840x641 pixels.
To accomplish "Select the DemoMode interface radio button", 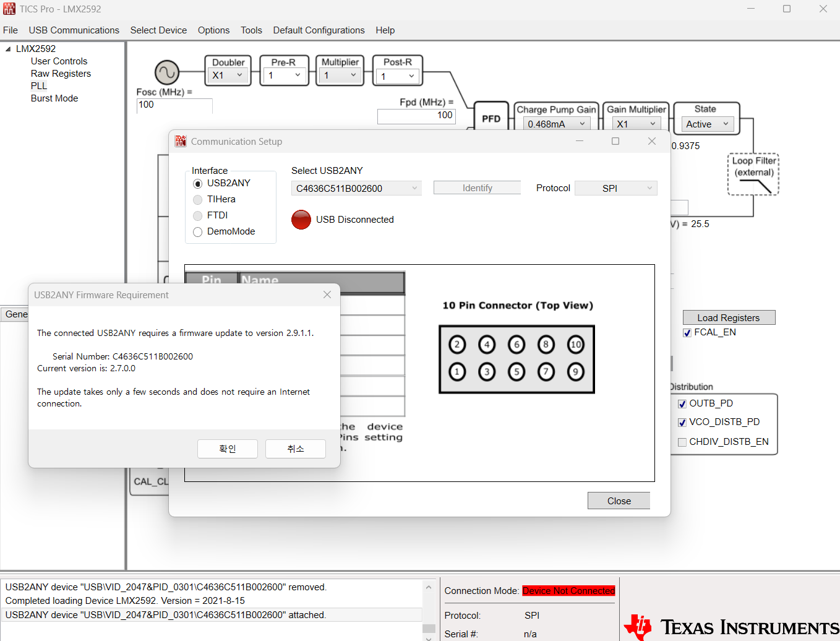I will 198,232.
